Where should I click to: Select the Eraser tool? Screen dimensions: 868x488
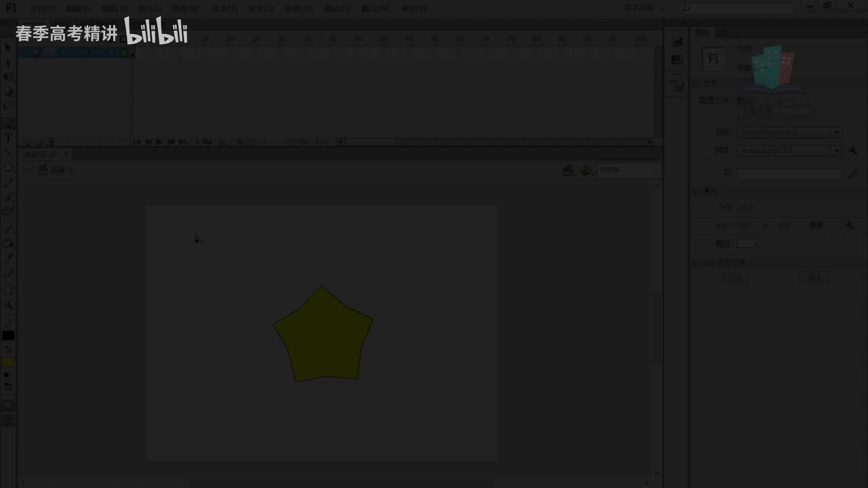click(x=8, y=272)
